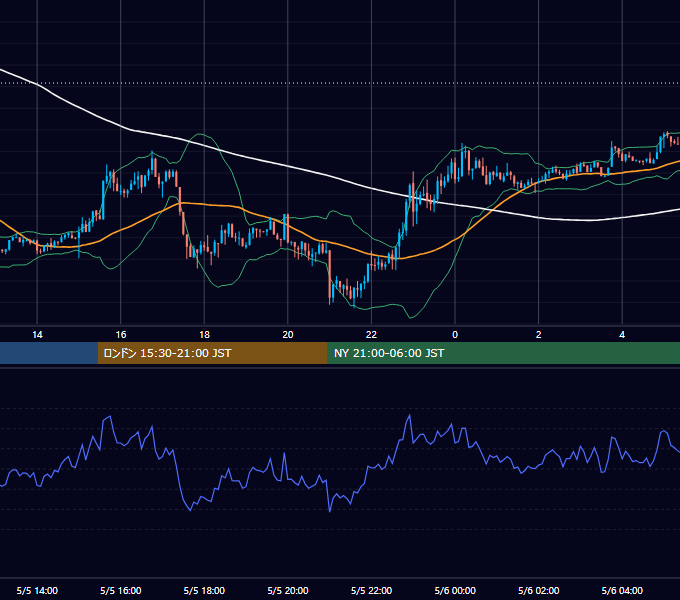Click the 5/5 14:00 date label

tap(37, 590)
